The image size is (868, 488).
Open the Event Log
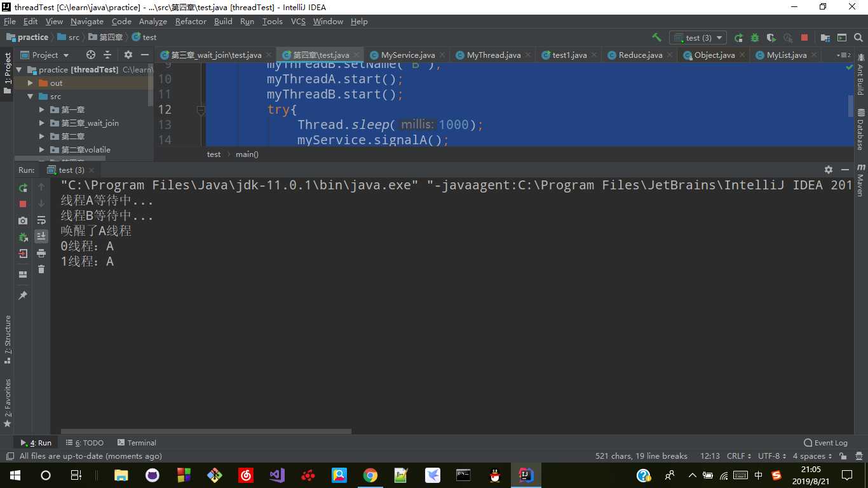825,443
